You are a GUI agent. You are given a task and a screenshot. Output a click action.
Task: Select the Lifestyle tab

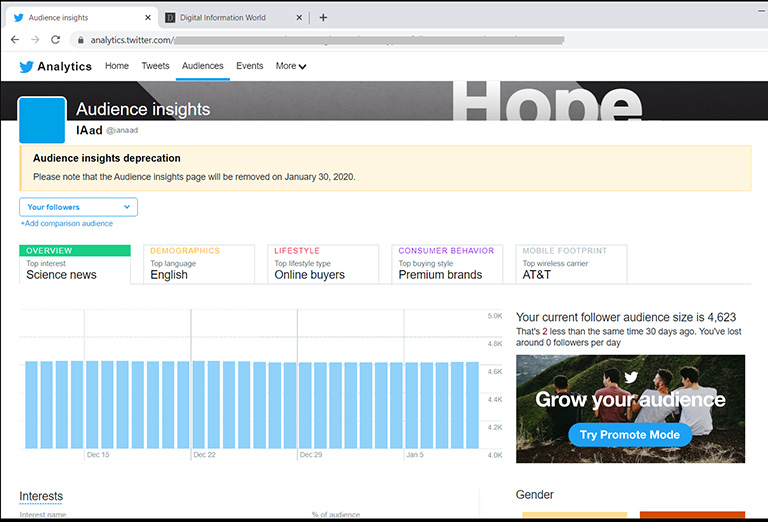coord(322,264)
